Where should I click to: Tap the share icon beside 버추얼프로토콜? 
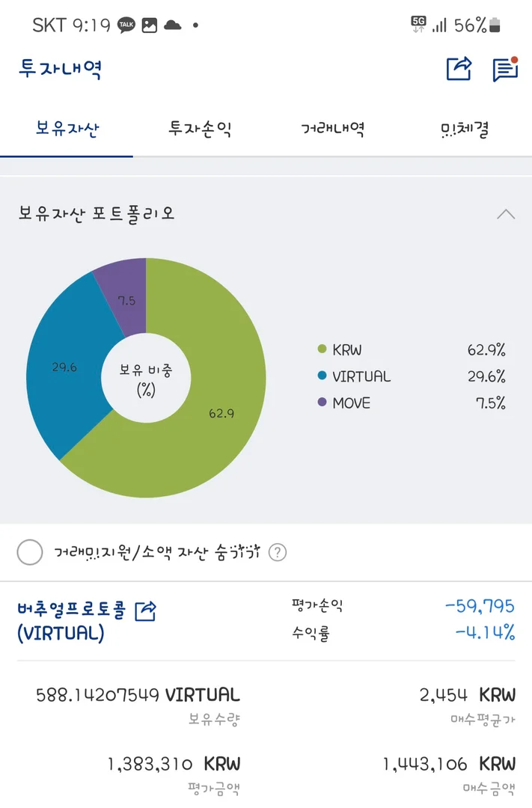coord(145,610)
